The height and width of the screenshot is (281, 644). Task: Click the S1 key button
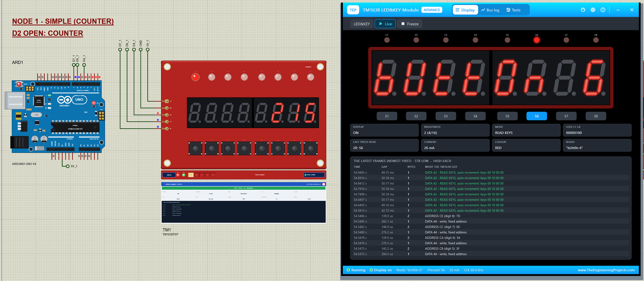(x=387, y=116)
